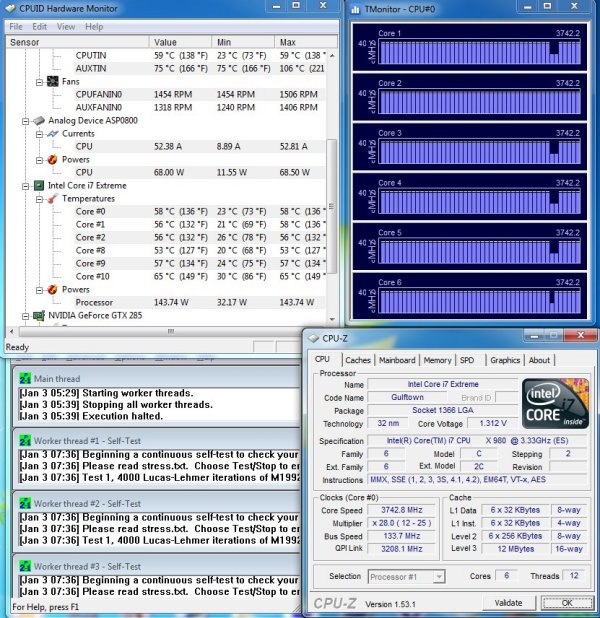Click TMonitor title bar icon
Viewport: 600px width, 618px height.
coord(356,9)
